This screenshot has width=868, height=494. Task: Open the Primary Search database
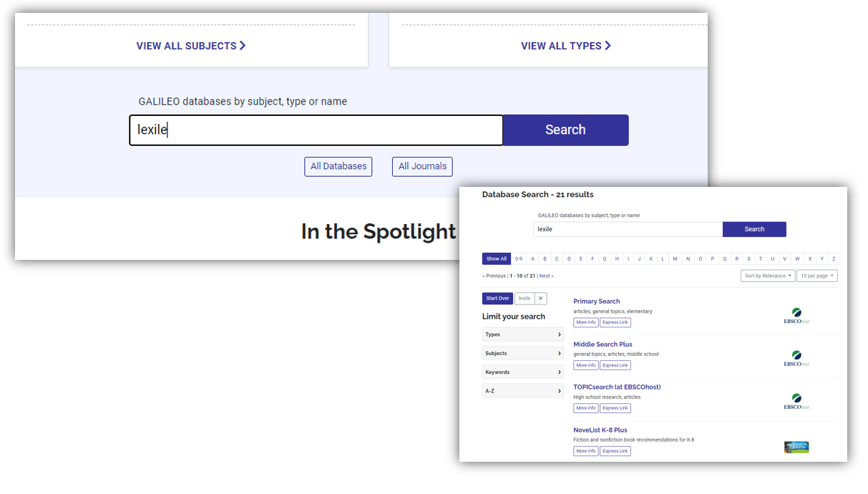point(597,301)
